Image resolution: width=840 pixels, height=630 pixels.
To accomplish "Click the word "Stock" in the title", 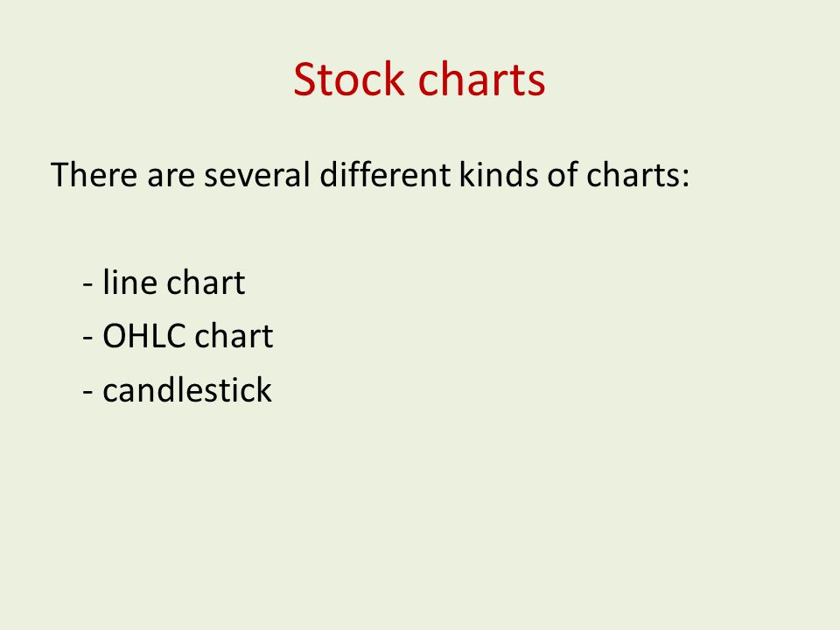I will click(349, 80).
